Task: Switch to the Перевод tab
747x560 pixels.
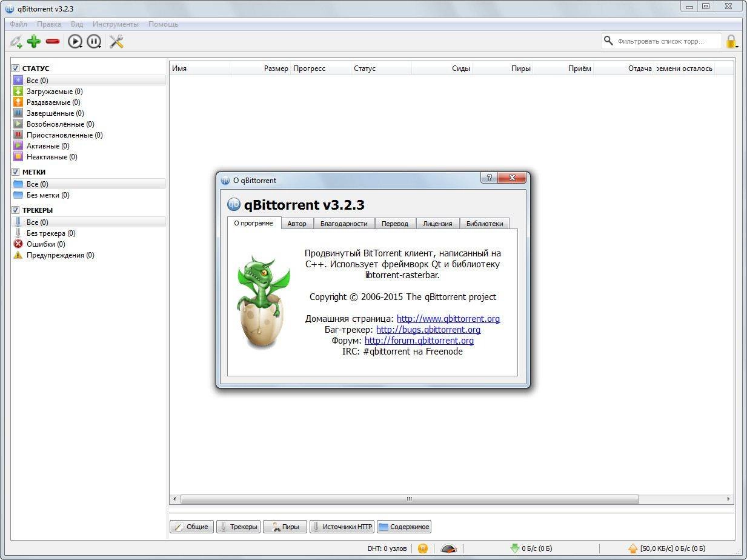Action: click(395, 224)
